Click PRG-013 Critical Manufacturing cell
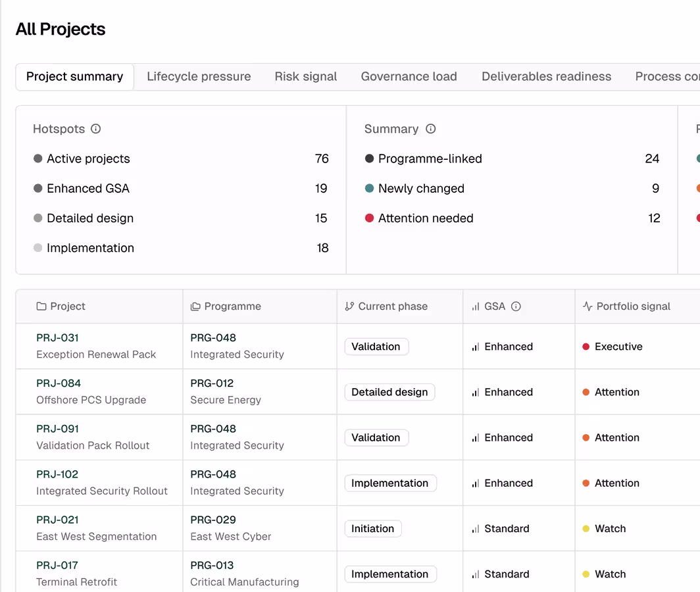700x592 pixels. [260, 572]
